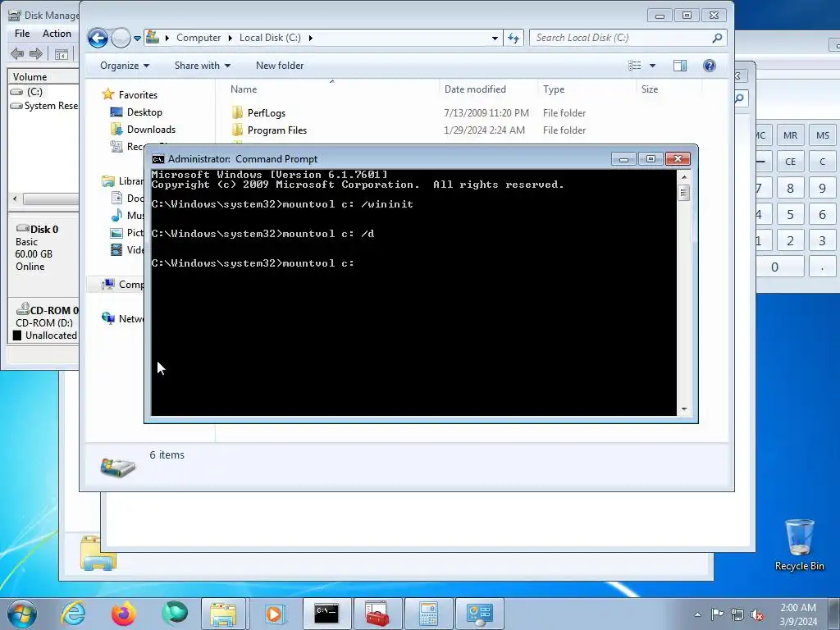Image resolution: width=840 pixels, height=630 pixels.
Task: Click the magnifier icon in Explorer search box
Action: [x=717, y=38]
